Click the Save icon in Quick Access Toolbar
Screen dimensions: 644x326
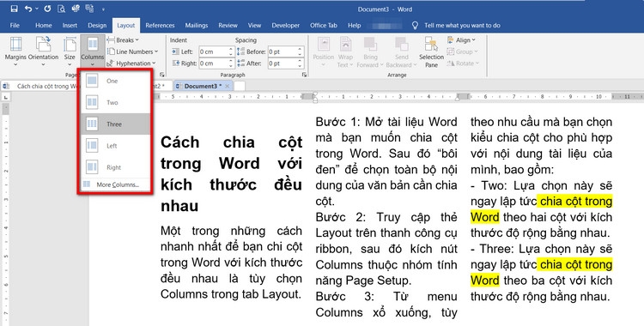tap(14, 9)
